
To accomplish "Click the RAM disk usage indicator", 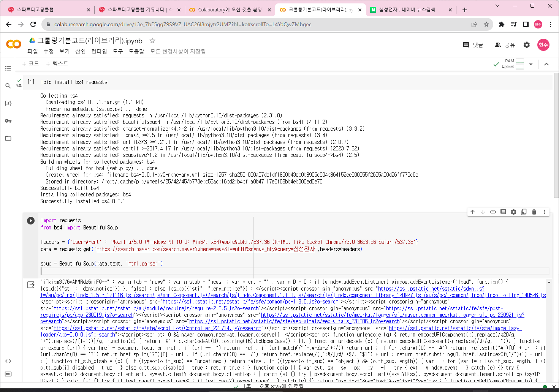I will [513, 64].
